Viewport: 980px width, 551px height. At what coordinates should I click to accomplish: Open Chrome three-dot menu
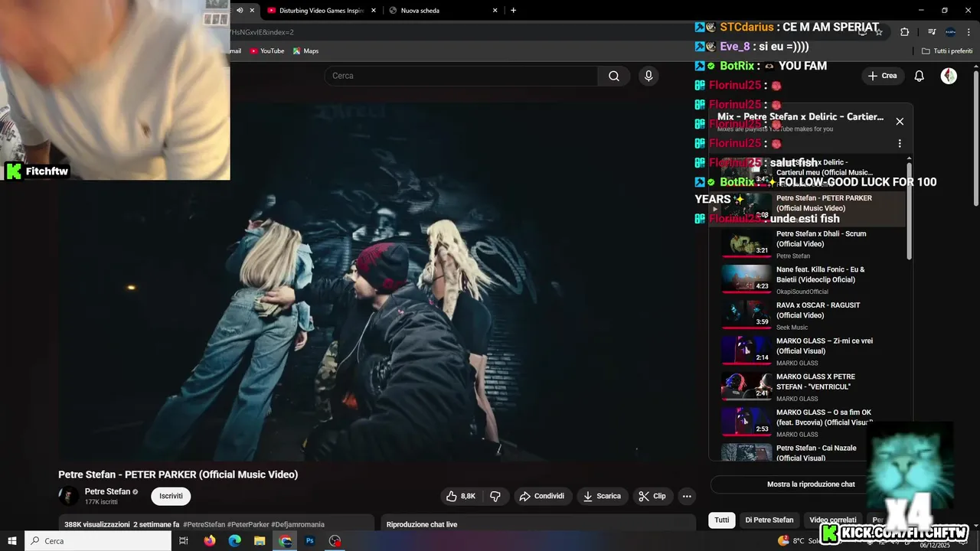pos(969,32)
